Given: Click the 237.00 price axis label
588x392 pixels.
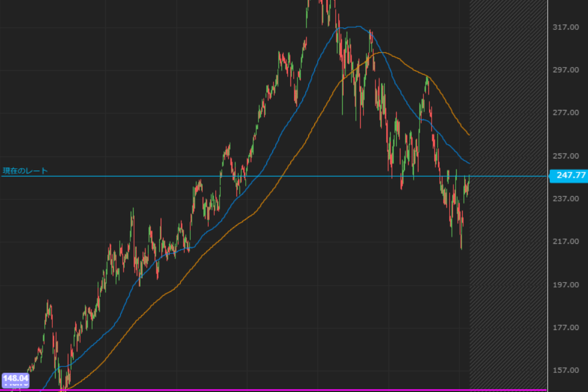Looking at the screenshot, I should click(566, 199).
